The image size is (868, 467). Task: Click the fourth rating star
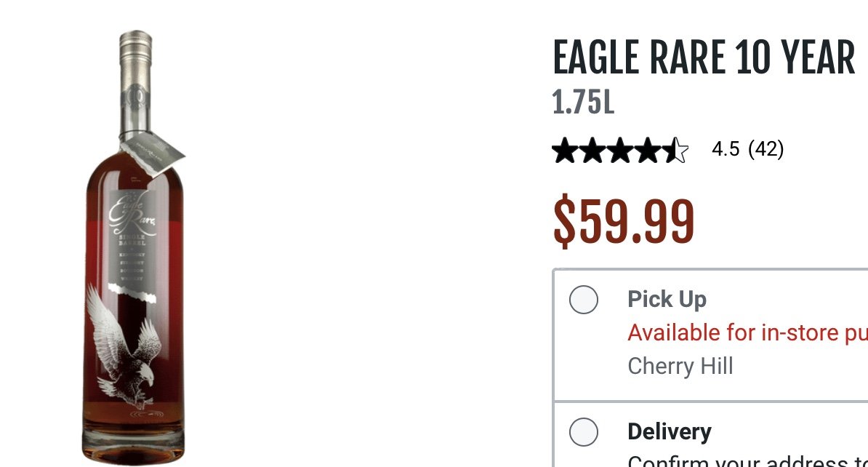pyautogui.click(x=648, y=151)
